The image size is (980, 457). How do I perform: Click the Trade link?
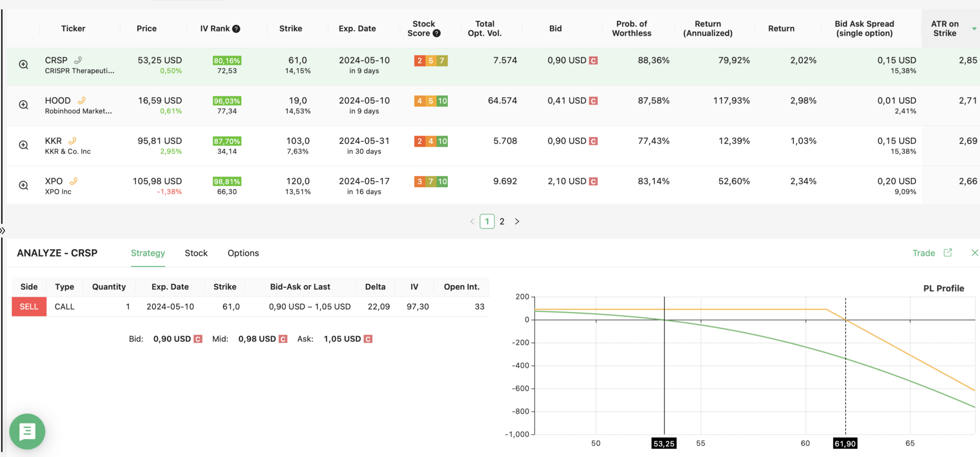click(923, 253)
